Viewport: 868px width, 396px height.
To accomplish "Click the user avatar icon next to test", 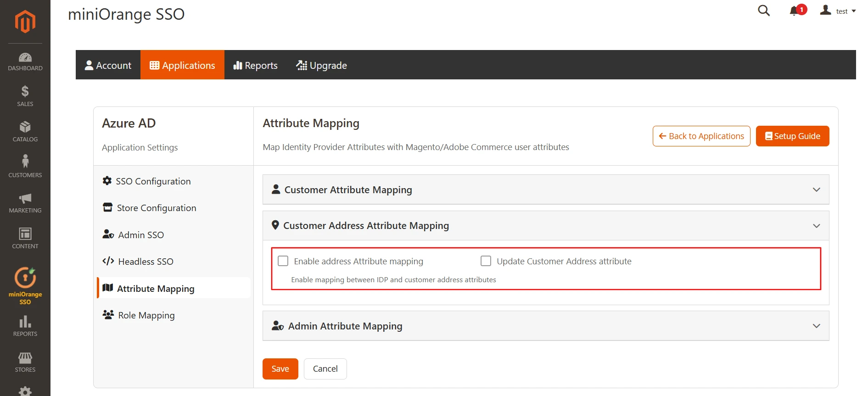I will click(826, 10).
